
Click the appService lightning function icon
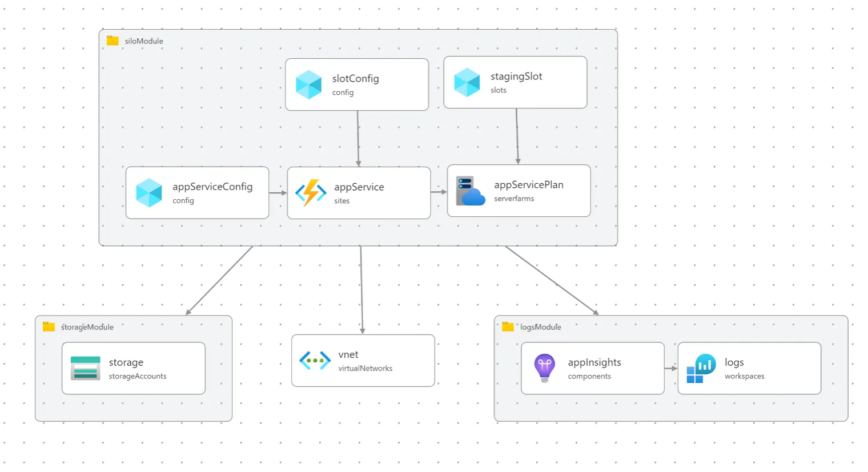point(311,193)
